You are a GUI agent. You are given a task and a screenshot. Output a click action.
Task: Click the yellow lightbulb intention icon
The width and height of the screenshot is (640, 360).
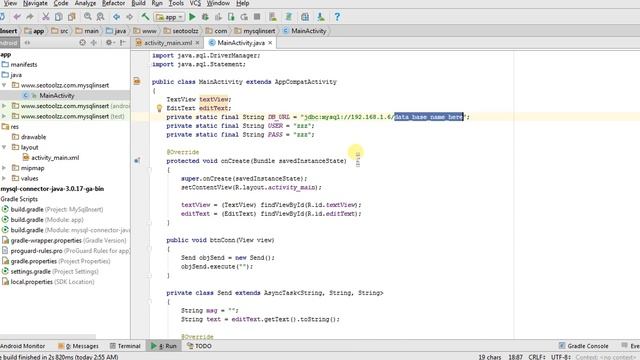(160, 108)
